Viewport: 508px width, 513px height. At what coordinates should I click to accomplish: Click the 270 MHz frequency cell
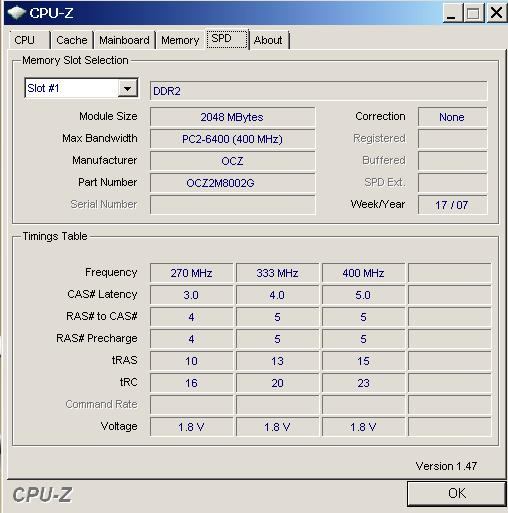coord(191,273)
